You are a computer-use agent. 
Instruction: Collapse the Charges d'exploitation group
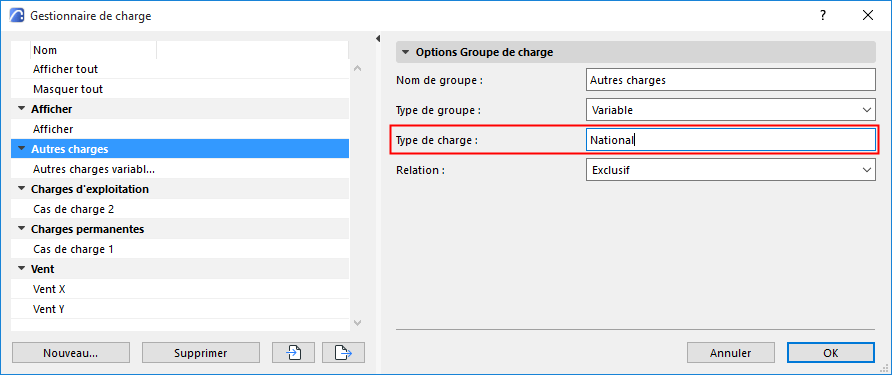tap(22, 189)
